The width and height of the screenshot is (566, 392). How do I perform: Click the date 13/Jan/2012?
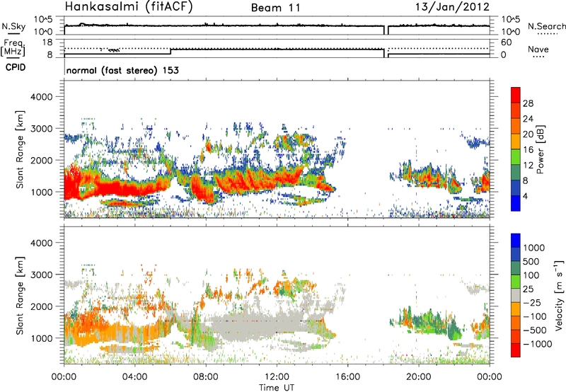point(452,7)
